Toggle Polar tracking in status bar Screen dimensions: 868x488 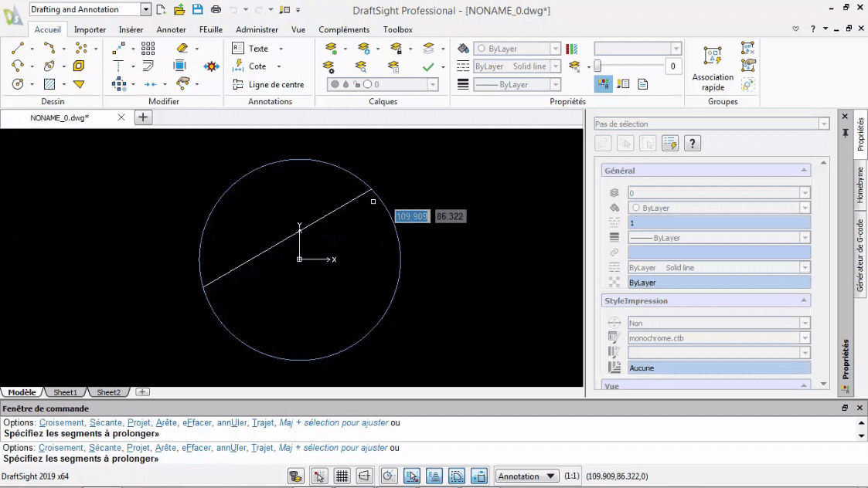[x=389, y=476]
